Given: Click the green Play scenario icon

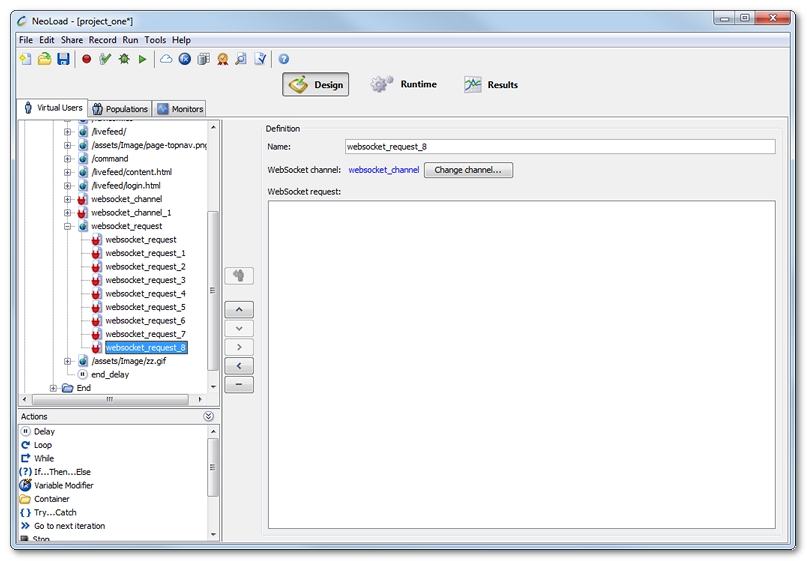Looking at the screenshot, I should 142,60.
